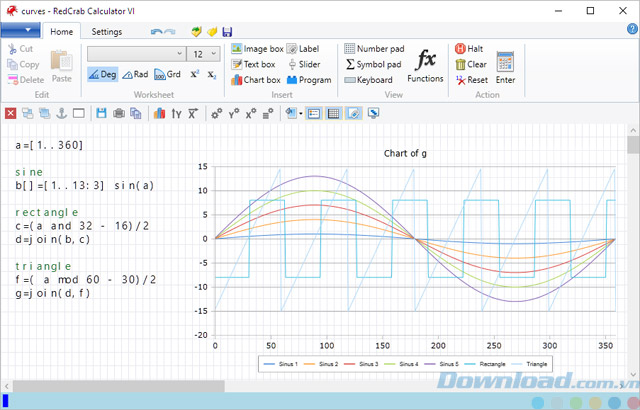Open the blue application menu dropdown
Screen dimensions: 640x410
pyautogui.click(x=20, y=30)
